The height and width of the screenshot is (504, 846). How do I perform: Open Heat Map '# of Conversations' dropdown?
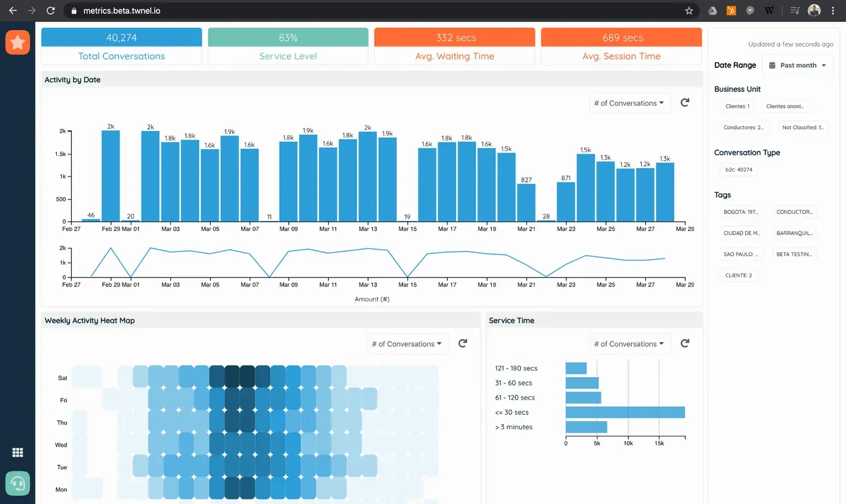[x=407, y=343]
